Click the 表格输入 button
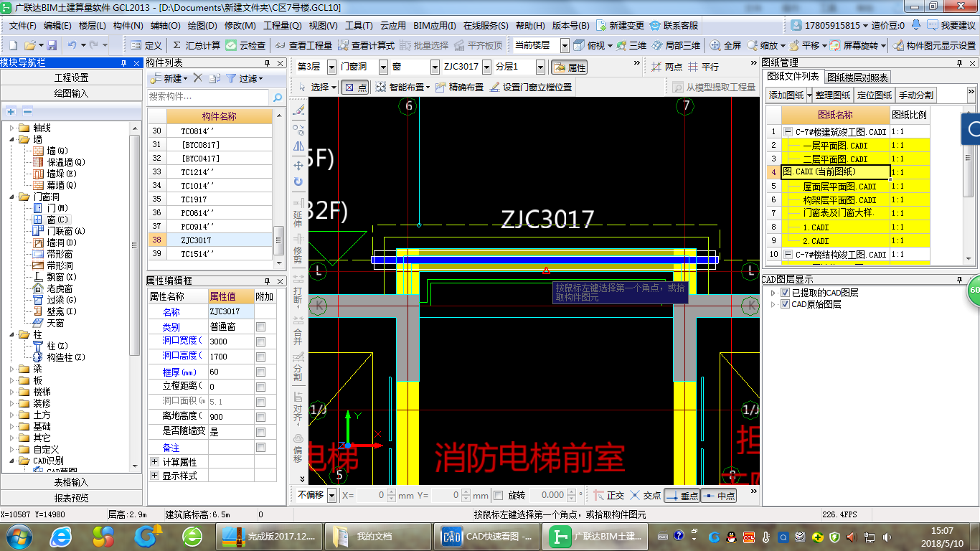 (72, 482)
